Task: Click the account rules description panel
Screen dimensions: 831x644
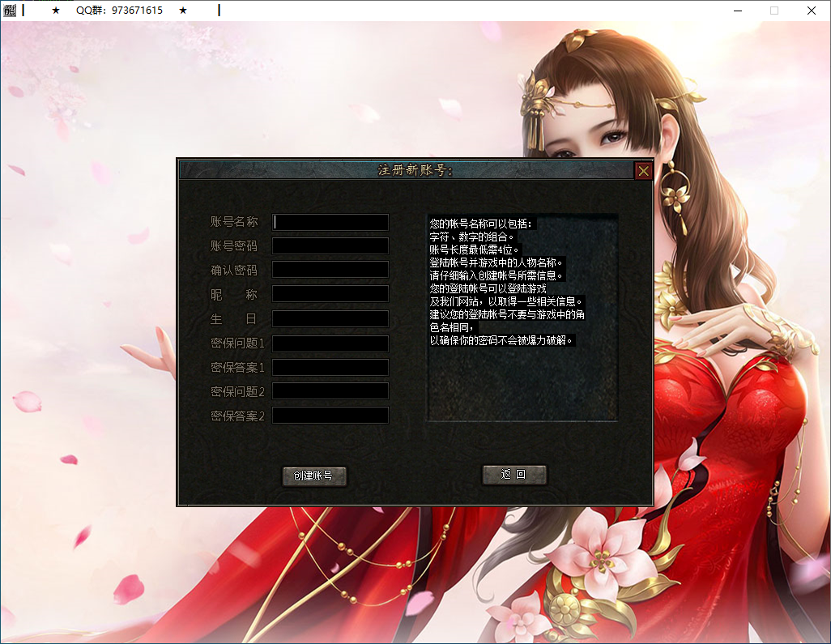Action: click(521, 316)
